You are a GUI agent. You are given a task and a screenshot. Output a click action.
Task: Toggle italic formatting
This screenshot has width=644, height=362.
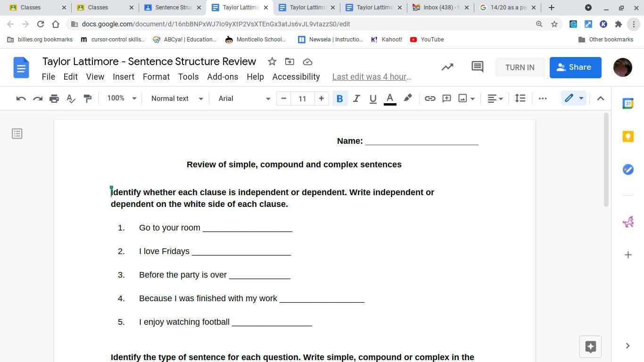pos(356,99)
